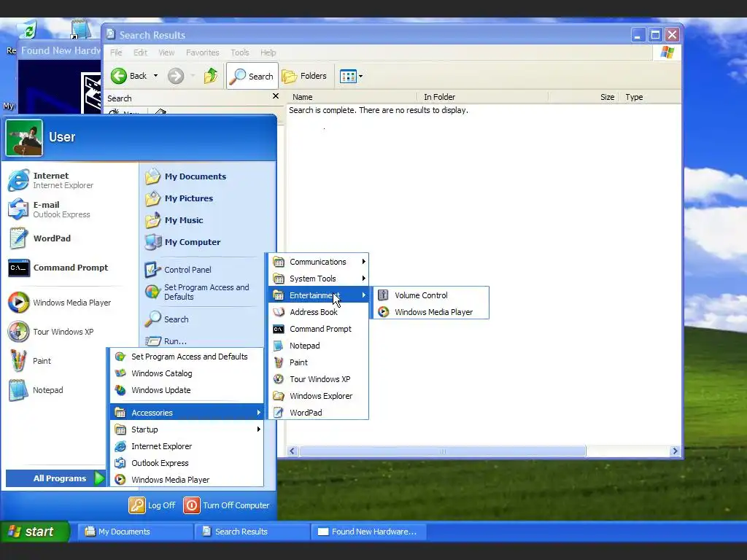Click the Back button in Search Results
The width and height of the screenshot is (747, 560).
pyautogui.click(x=130, y=76)
